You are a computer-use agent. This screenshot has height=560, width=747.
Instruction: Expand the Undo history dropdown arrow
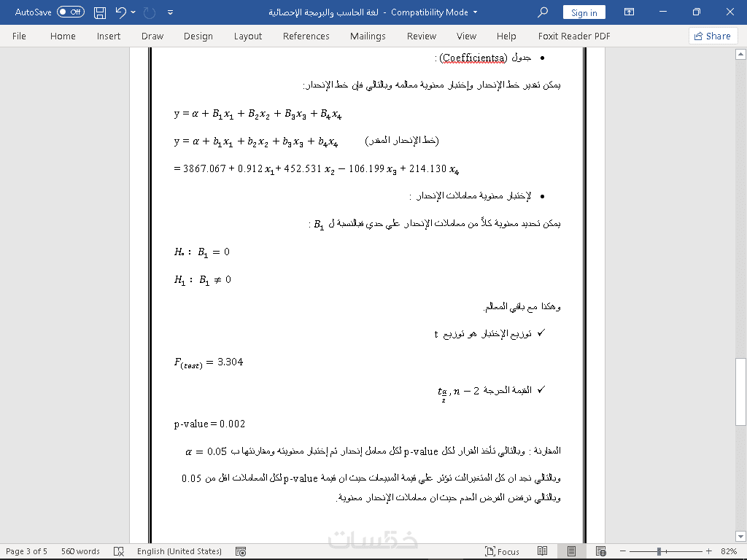point(133,12)
